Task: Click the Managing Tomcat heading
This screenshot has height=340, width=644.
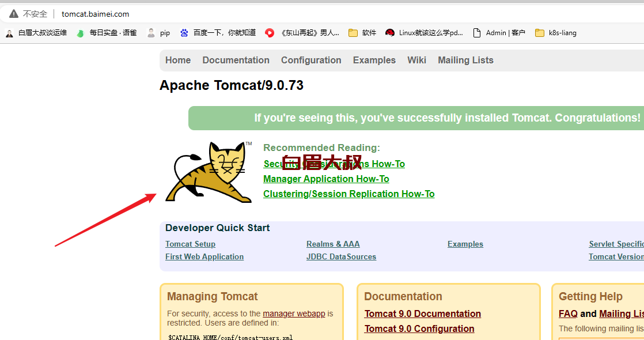Action: click(x=213, y=296)
